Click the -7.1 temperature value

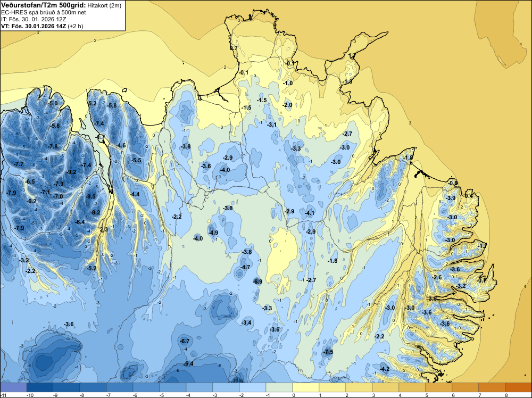pos(45,193)
